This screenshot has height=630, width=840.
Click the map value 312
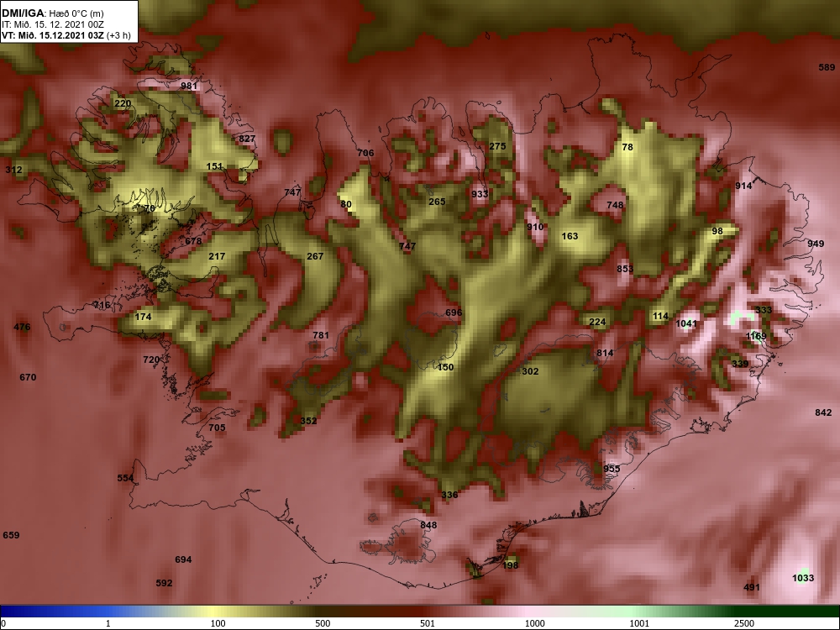point(14,170)
